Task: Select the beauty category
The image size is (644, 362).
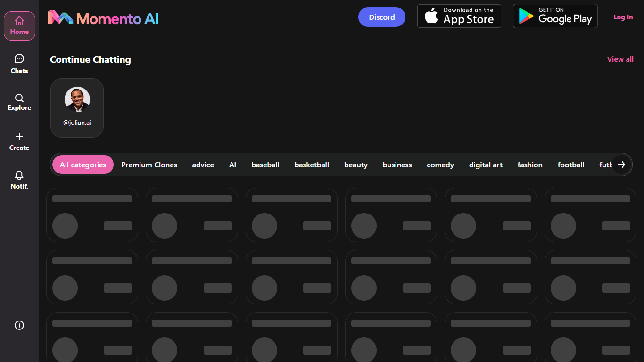Action: click(356, 165)
